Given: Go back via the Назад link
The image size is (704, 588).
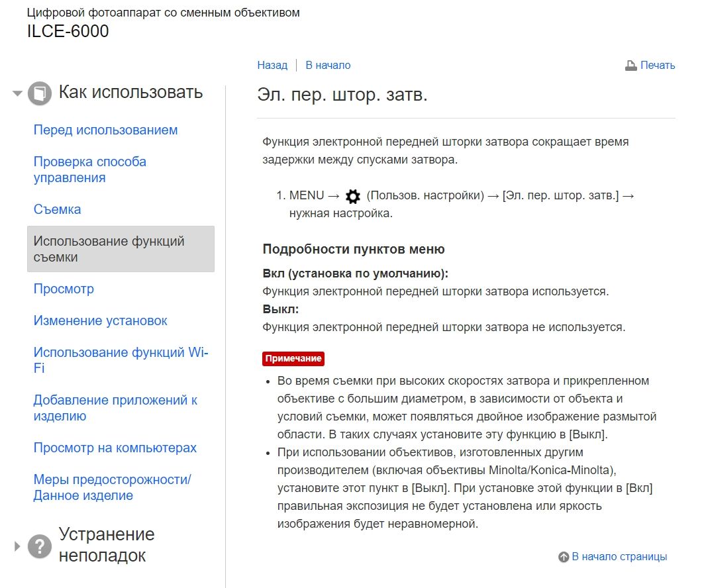Looking at the screenshot, I should click(x=272, y=65).
